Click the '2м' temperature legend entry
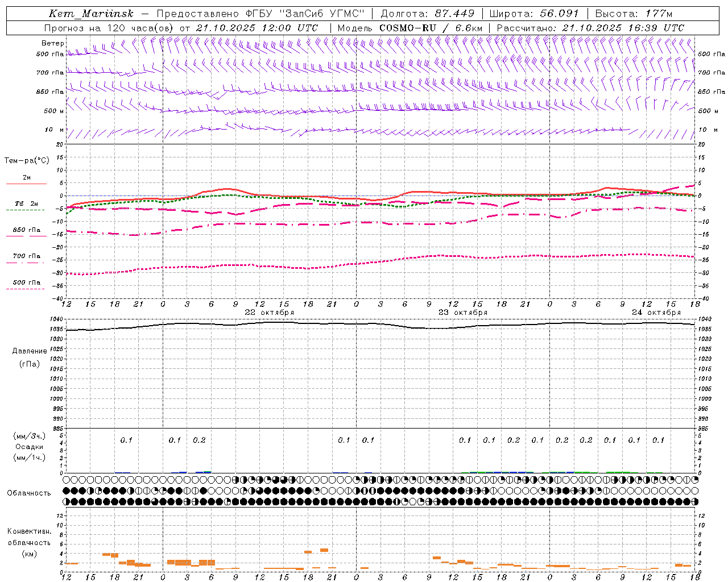Screen dimensions: 728x582 pos(27,178)
